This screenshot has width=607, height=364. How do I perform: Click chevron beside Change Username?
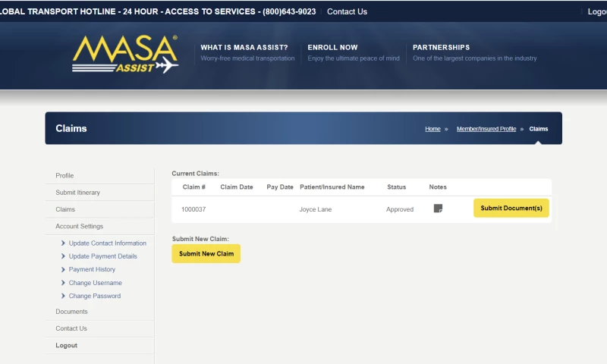pos(63,283)
